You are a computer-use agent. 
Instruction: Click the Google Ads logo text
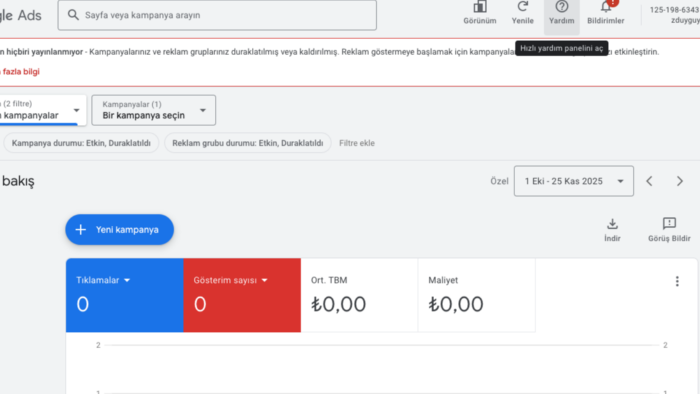coord(21,15)
